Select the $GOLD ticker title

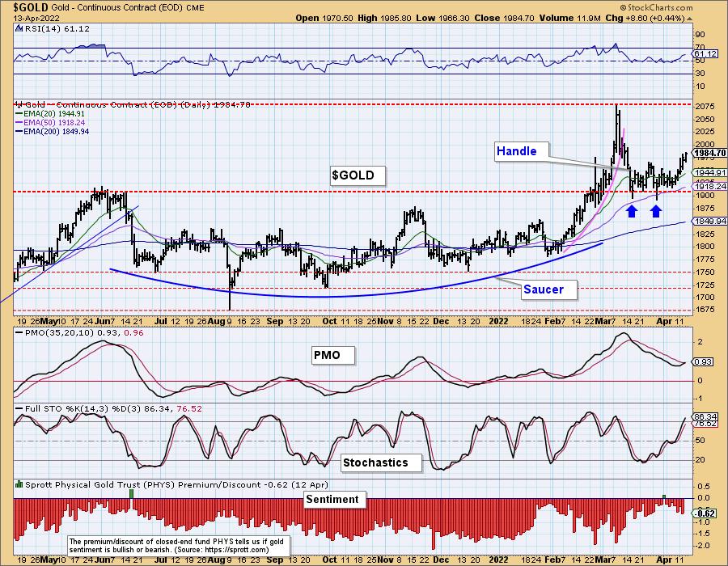click(31, 7)
